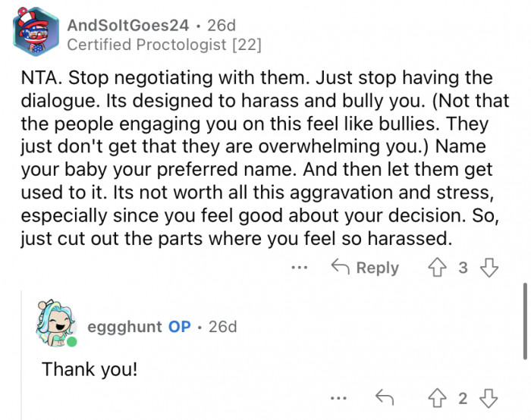The image size is (531, 420).
Task: Upvote eggghunt's Thank you reply
Action: 438,398
